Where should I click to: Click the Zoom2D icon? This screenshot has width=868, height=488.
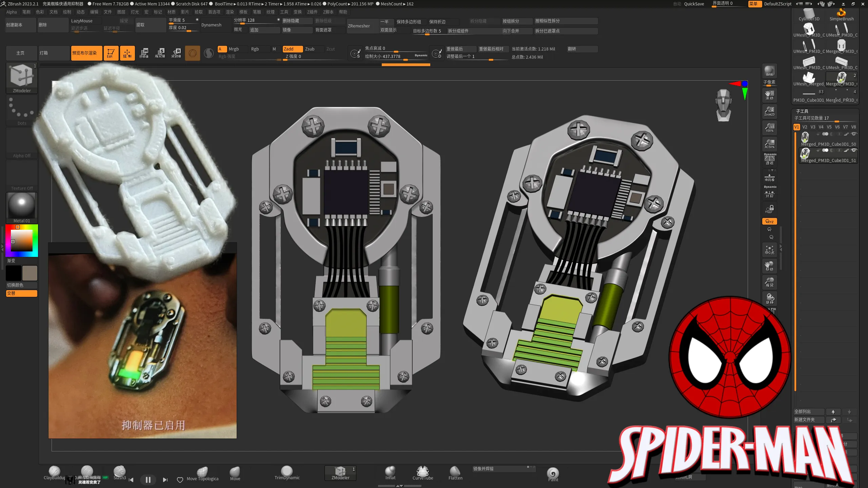pyautogui.click(x=770, y=111)
